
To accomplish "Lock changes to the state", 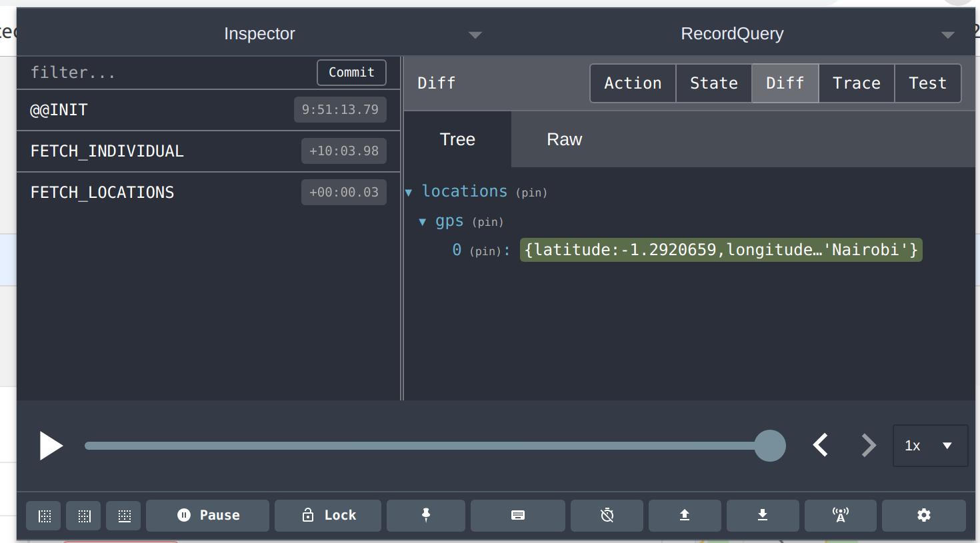I will tap(327, 515).
